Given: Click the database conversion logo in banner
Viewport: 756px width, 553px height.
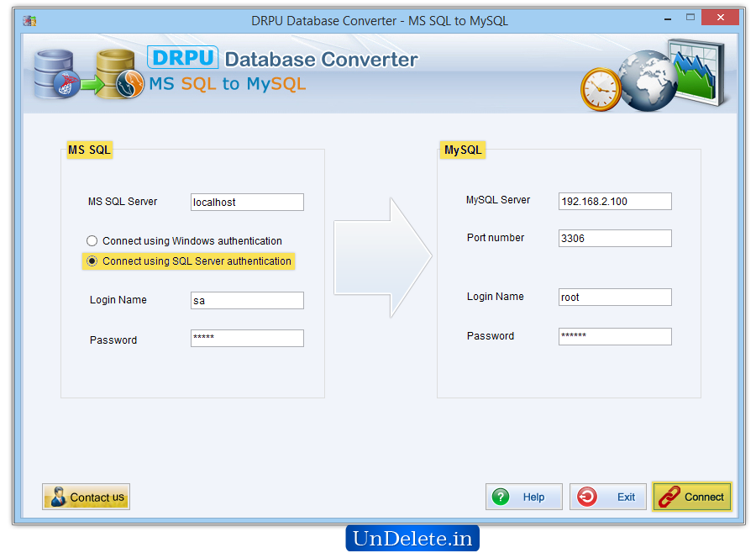Looking at the screenshot, I should pos(89,74).
